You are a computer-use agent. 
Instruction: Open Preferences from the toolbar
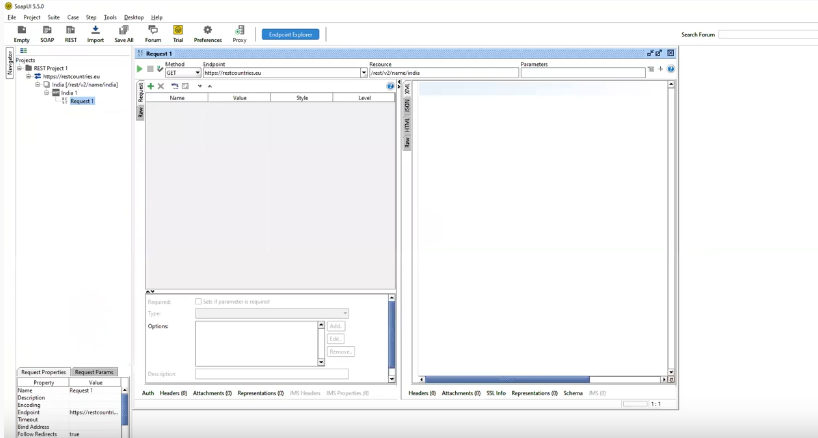click(x=207, y=33)
